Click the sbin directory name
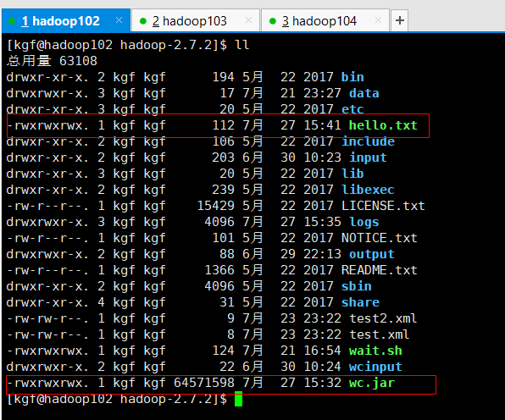The width and height of the screenshot is (505, 420). pyautogui.click(x=357, y=286)
